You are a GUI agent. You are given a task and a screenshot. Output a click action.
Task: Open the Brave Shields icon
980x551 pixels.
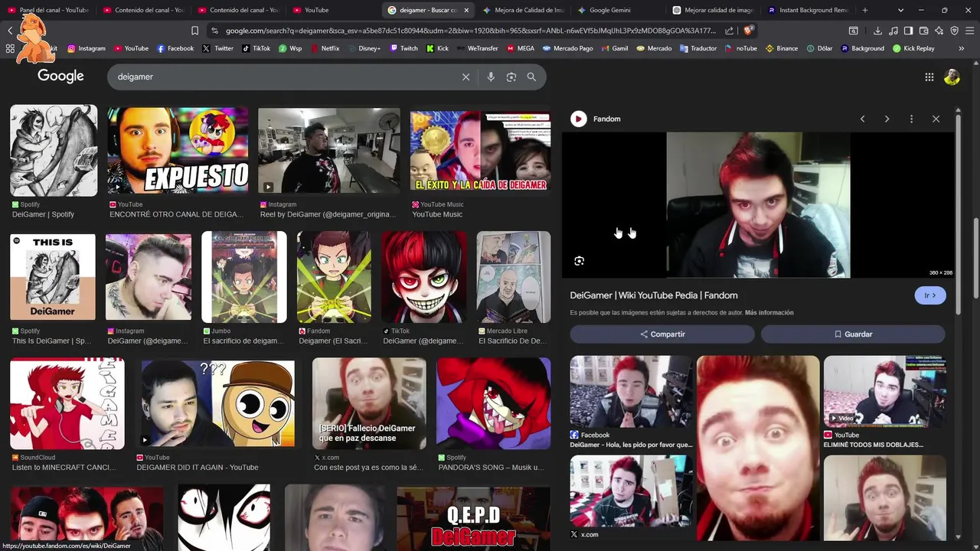pos(749,31)
